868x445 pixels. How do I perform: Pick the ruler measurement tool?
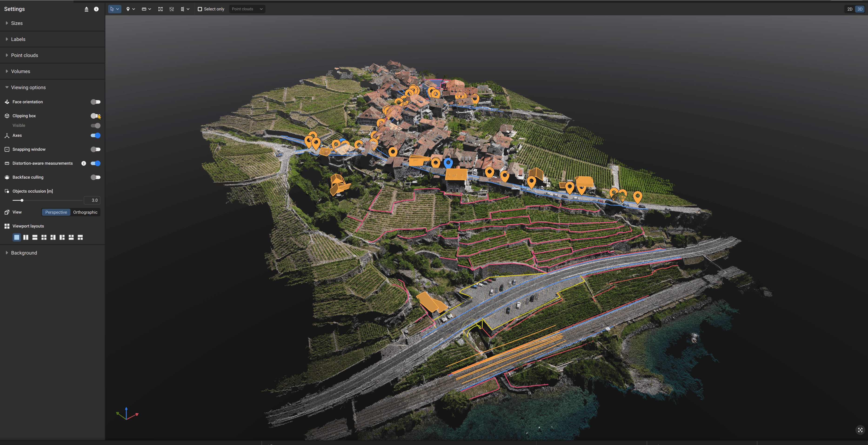144,9
